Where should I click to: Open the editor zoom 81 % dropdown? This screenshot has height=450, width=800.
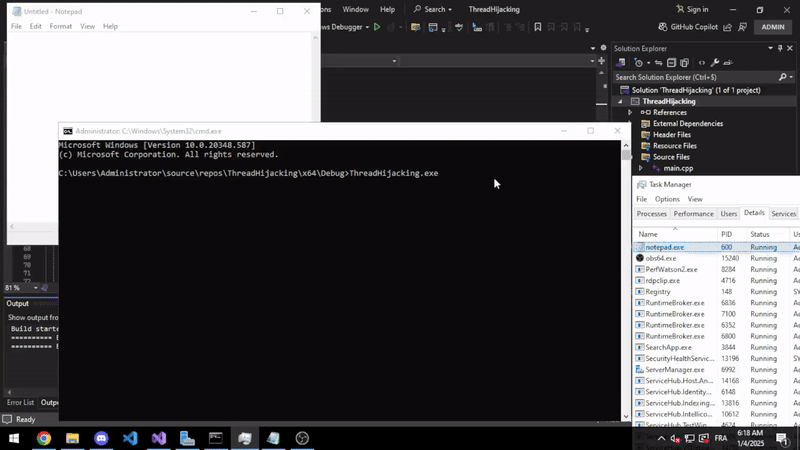click(x=35, y=288)
